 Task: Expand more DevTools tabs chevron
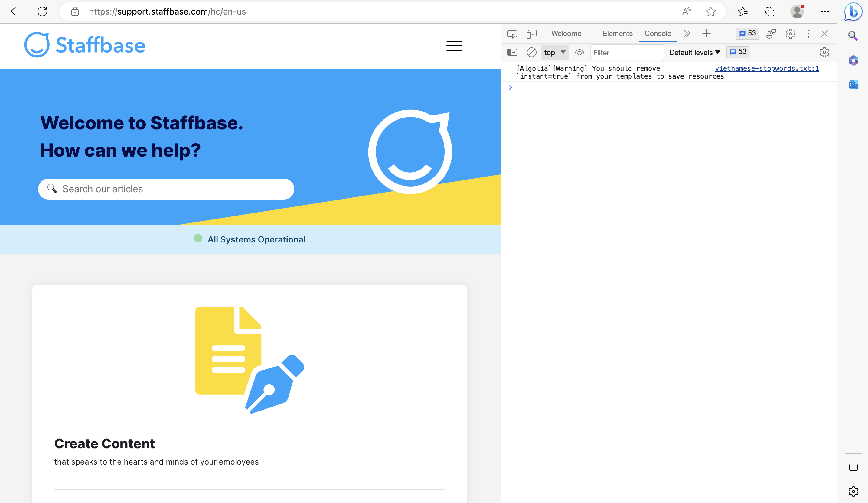(x=687, y=33)
